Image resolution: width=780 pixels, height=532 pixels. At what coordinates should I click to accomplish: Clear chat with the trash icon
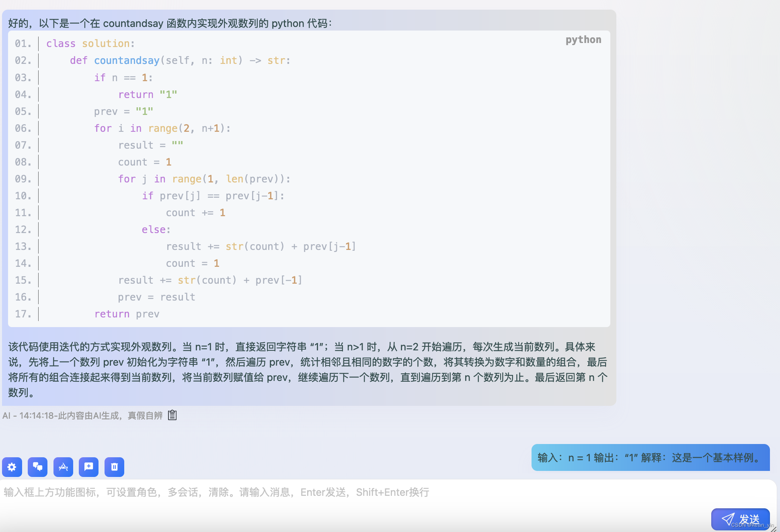pos(114,467)
